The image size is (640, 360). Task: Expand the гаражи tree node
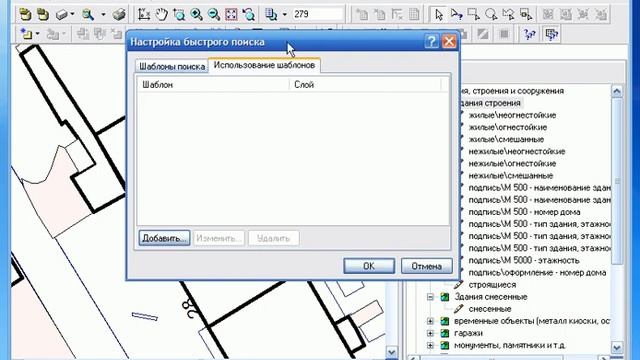(430, 333)
